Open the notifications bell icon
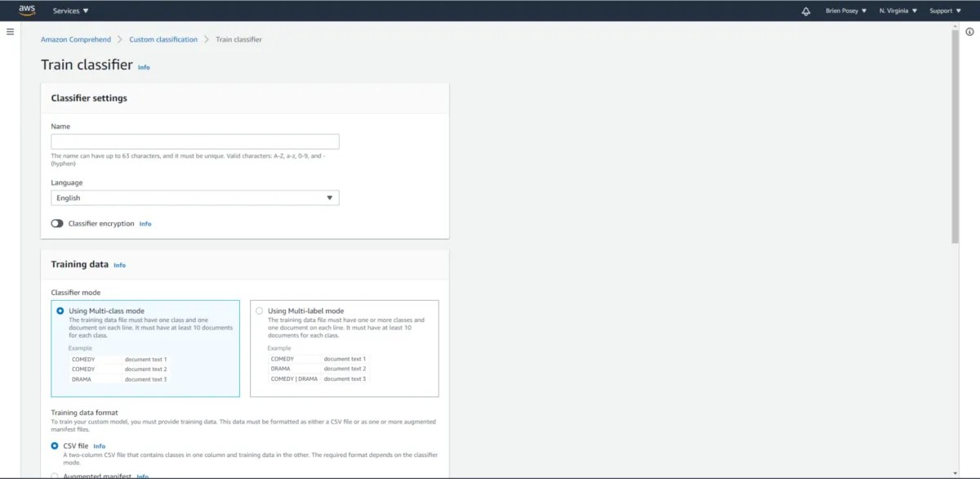The width and height of the screenshot is (980, 479). (806, 11)
